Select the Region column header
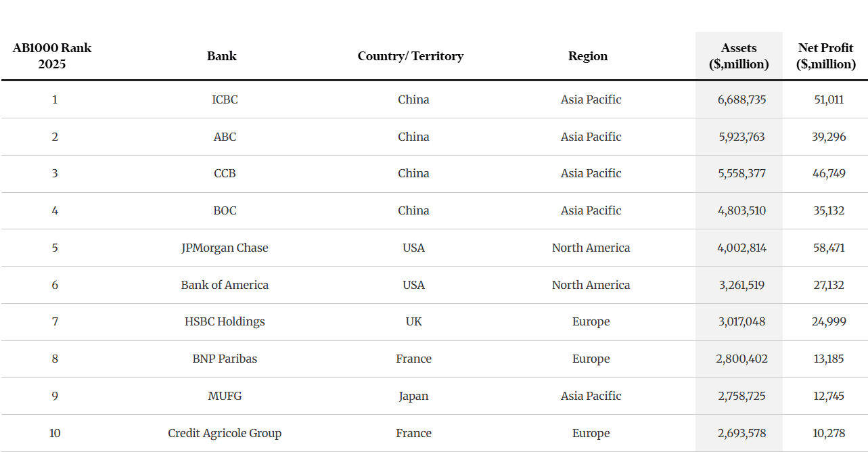This screenshot has width=868, height=452. [588, 56]
